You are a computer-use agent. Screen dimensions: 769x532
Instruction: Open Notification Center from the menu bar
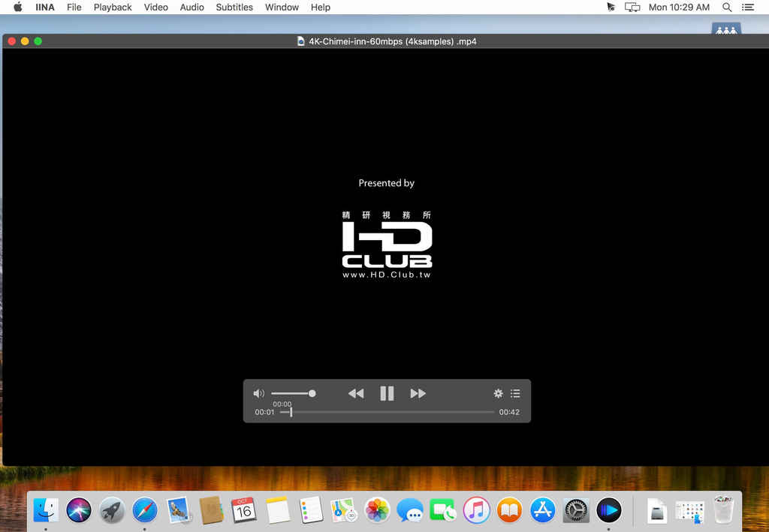pos(748,8)
